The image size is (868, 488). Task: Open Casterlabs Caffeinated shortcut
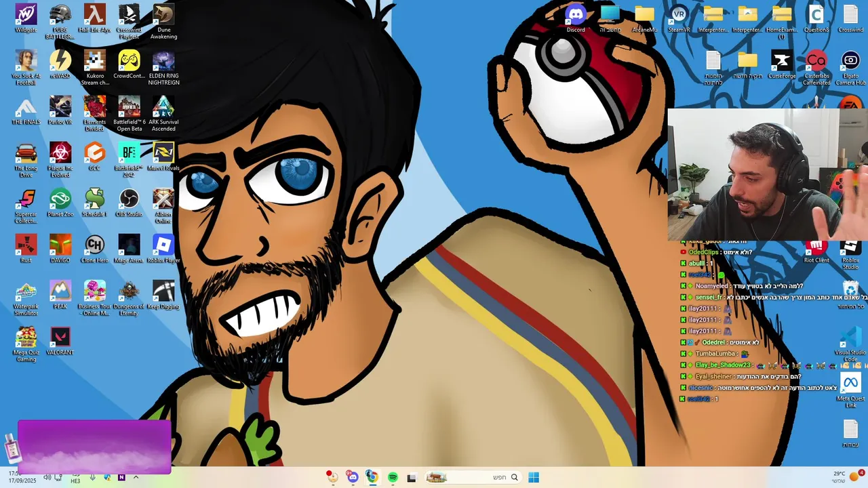click(x=816, y=67)
